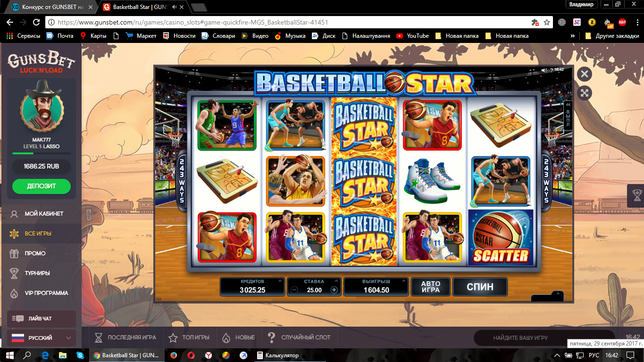Close the game with the X circle
This screenshot has width=644, height=362.
584,74
